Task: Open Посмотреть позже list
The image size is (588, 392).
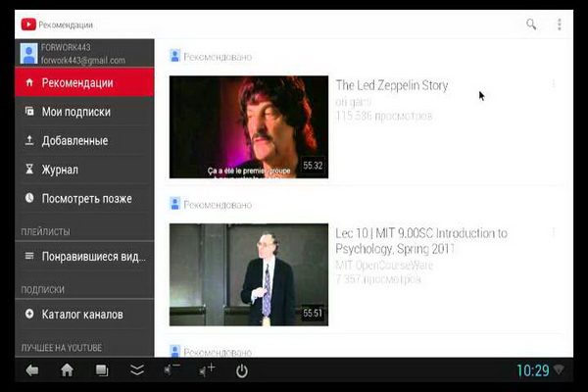Action: pos(86,199)
